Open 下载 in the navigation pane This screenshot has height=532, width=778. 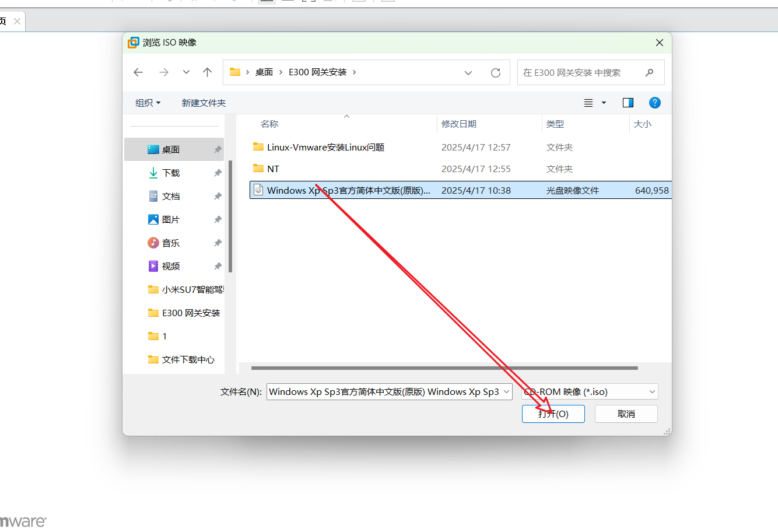[x=171, y=173]
